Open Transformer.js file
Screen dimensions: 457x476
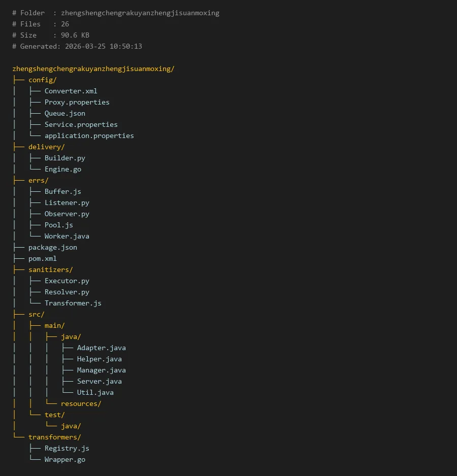coord(73,303)
